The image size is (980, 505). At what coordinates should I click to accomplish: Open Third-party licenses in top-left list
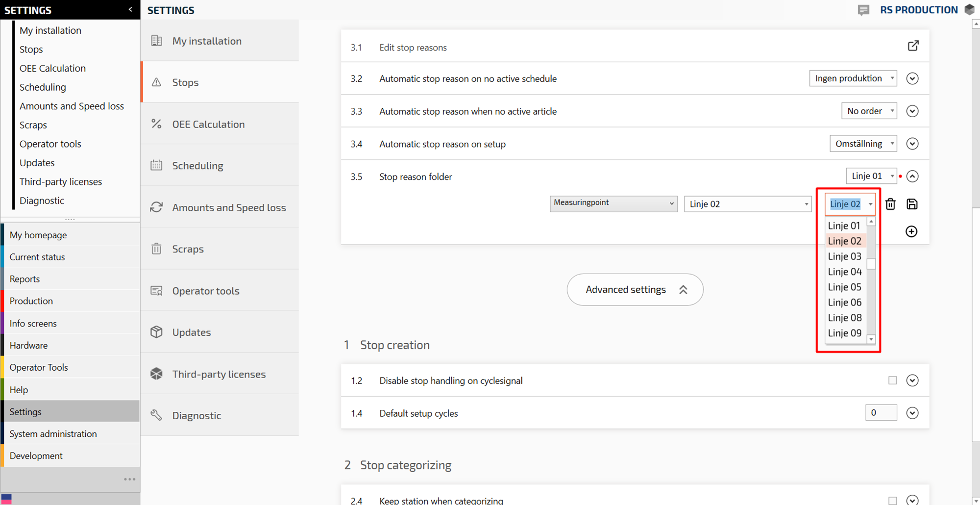click(61, 181)
